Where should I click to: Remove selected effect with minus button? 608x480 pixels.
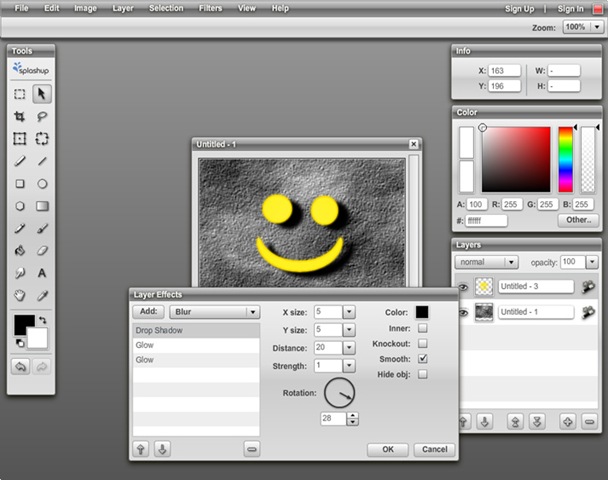pyautogui.click(x=251, y=449)
